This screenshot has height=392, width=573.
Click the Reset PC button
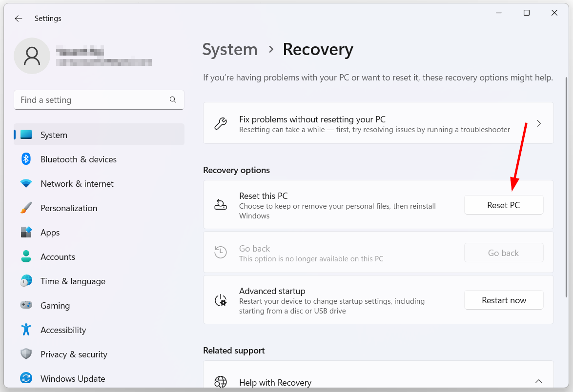click(x=504, y=205)
